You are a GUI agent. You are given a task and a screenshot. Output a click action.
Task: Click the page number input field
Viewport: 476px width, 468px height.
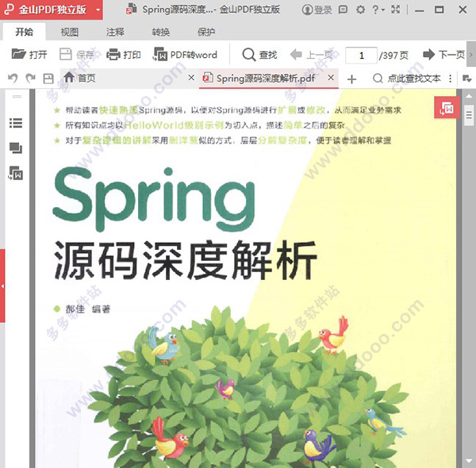coord(361,56)
